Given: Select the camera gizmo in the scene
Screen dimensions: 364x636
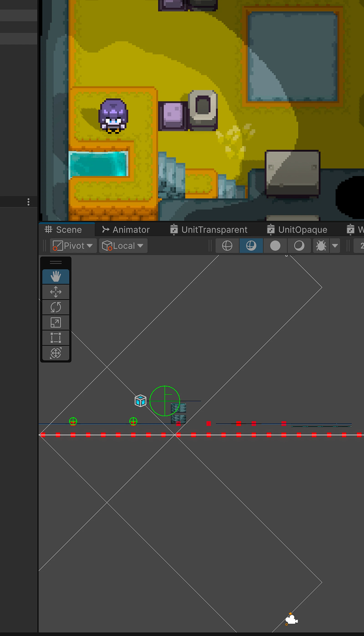Looking at the screenshot, I should click(291, 620).
